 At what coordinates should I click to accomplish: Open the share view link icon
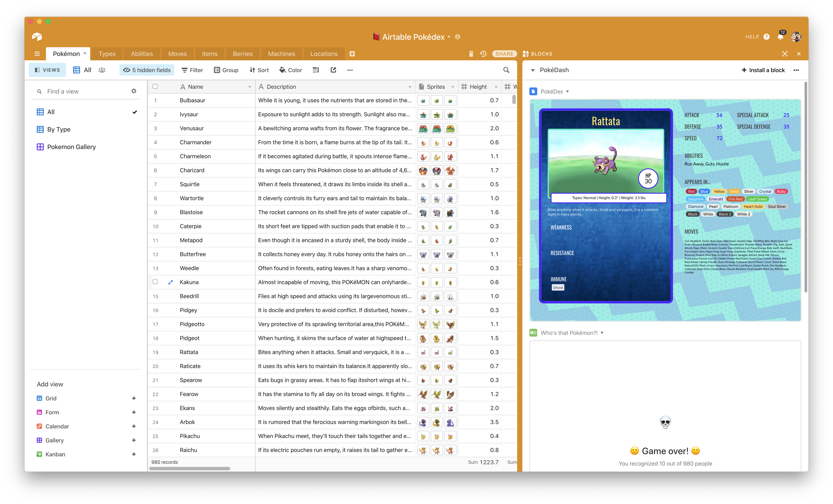coord(333,70)
